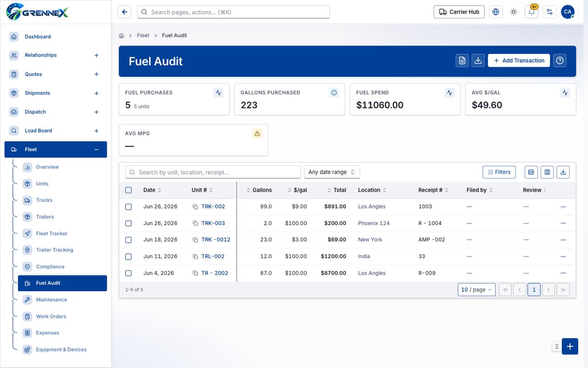Copy unit number TRL-002
Screen dimensions: 588x368
195,257
